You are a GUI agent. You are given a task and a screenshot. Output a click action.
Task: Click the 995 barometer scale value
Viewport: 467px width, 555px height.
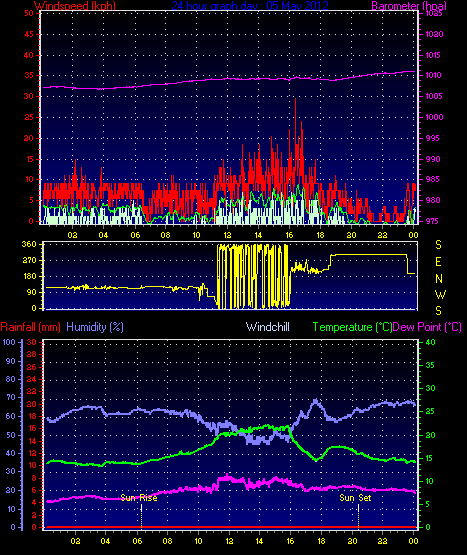pyautogui.click(x=433, y=138)
